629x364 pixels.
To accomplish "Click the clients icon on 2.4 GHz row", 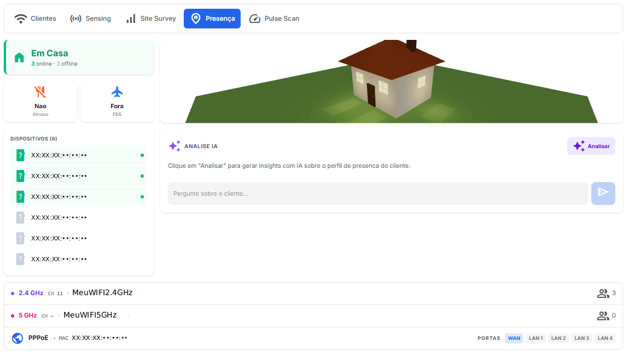I will point(603,293).
